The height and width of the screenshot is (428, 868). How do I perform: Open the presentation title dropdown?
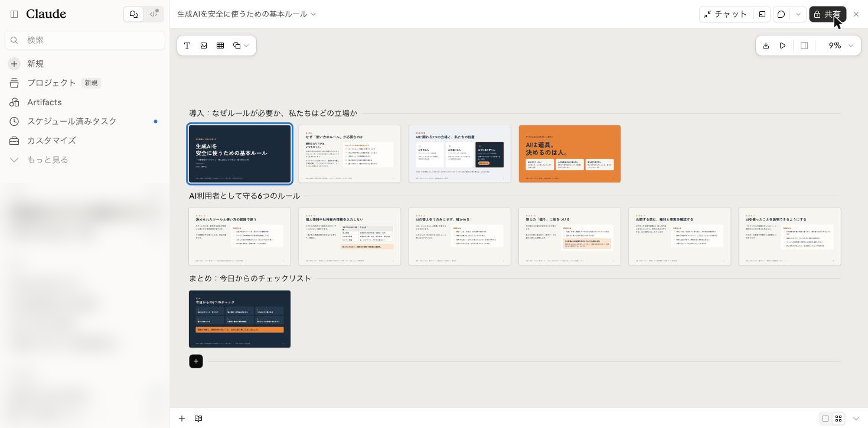click(247, 14)
